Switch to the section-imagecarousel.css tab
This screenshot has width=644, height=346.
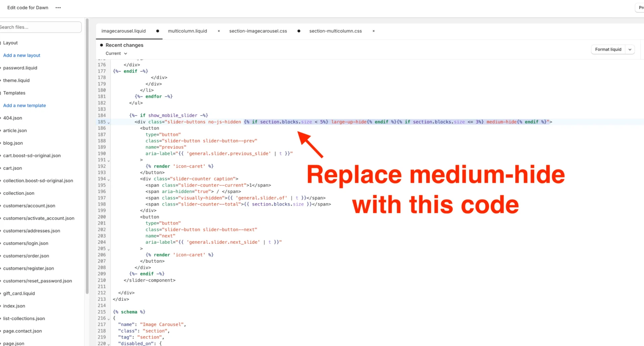258,31
